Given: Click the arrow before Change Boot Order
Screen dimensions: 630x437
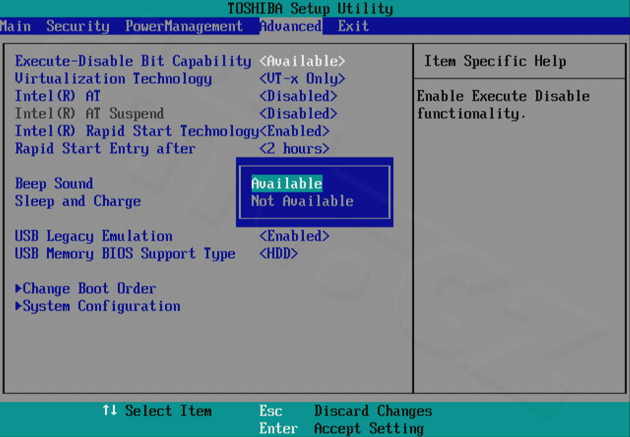Looking at the screenshot, I should [18, 288].
